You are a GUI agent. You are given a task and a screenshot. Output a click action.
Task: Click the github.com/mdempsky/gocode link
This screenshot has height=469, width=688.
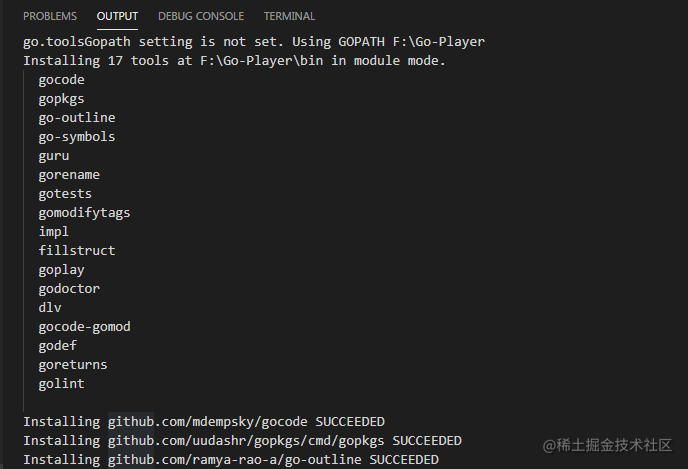pos(208,422)
